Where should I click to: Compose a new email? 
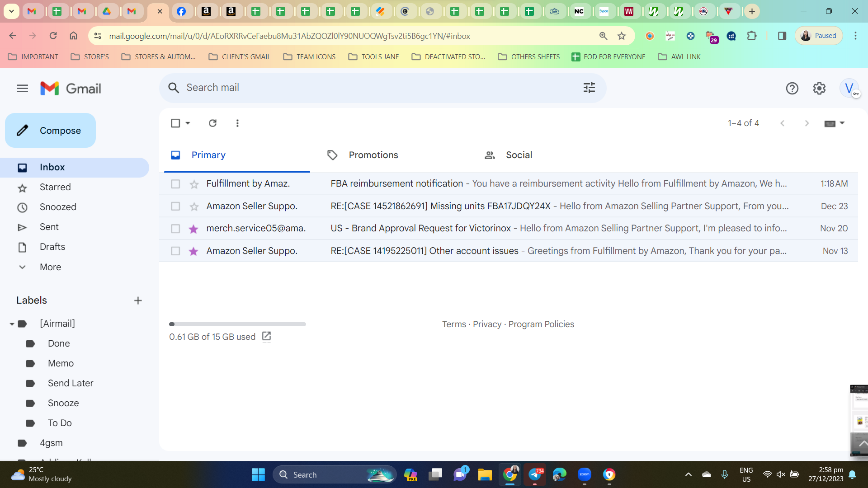[50, 131]
